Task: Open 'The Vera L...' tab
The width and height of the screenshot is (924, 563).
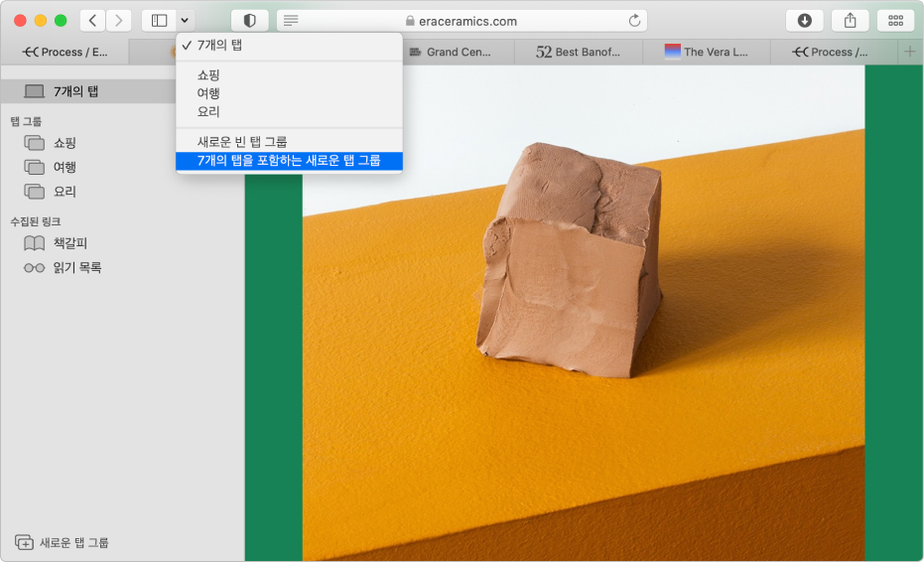Action: click(x=707, y=52)
